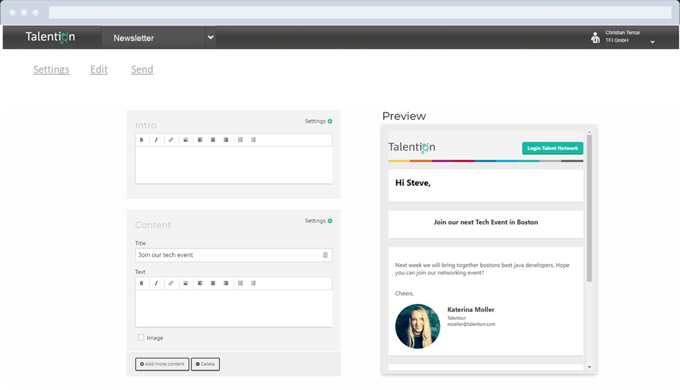Insert an image from the Intro editor toolbar
The width and height of the screenshot is (680, 390).
pos(186,140)
